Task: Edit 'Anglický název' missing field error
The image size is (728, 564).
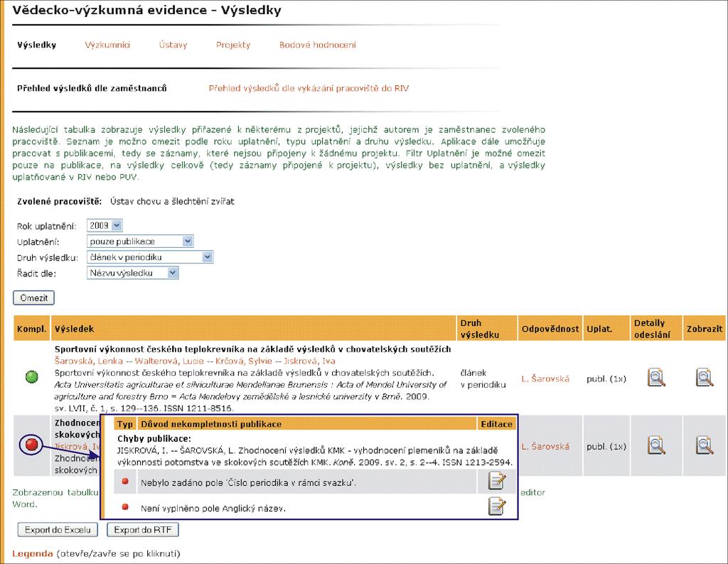Action: [x=496, y=506]
